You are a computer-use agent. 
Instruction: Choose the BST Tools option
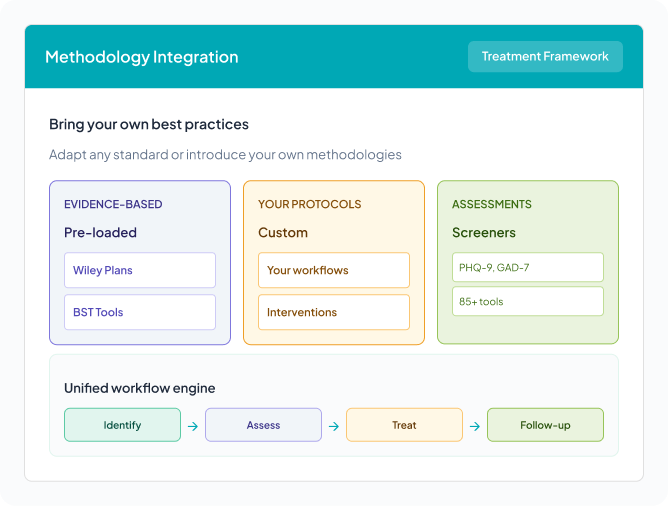coord(139,312)
